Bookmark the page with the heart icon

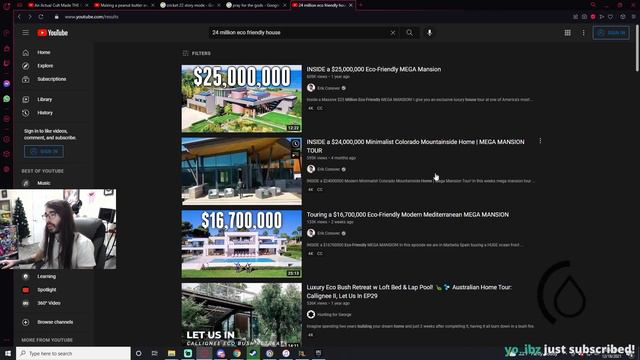[610, 17]
